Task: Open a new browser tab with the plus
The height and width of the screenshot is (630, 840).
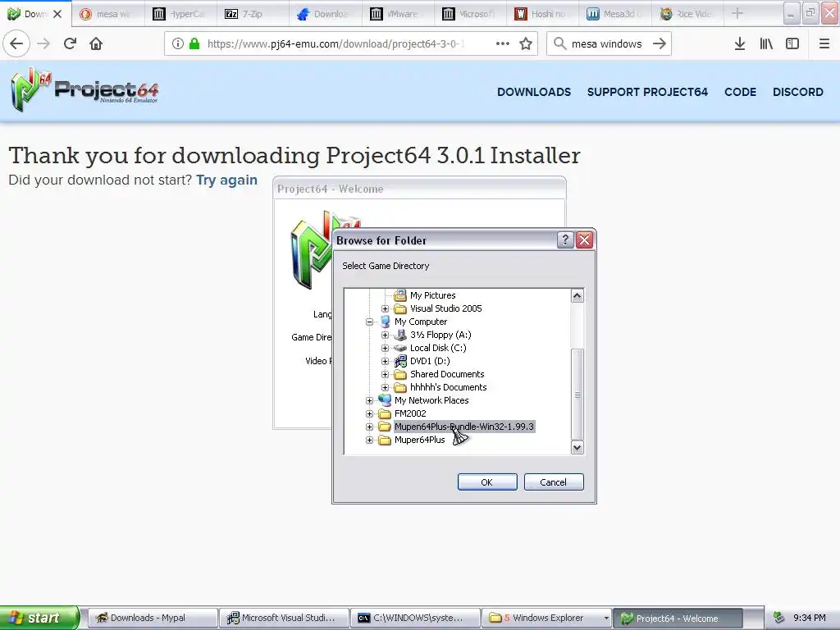Action: (x=737, y=13)
